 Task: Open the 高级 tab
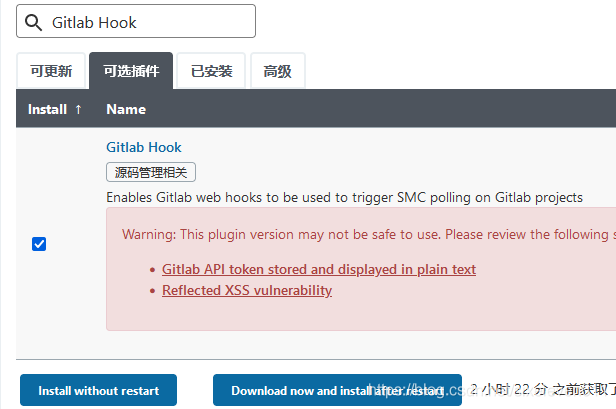click(277, 71)
